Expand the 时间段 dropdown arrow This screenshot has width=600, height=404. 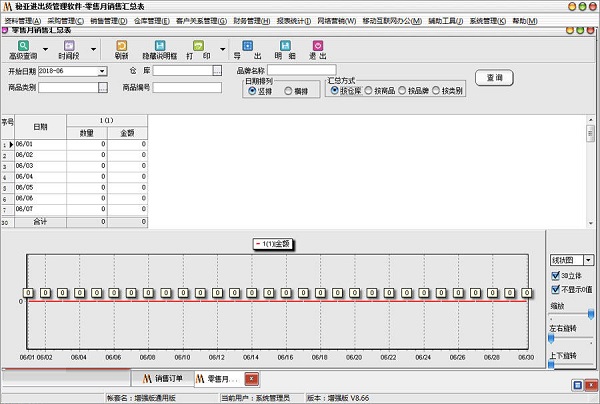click(93, 49)
